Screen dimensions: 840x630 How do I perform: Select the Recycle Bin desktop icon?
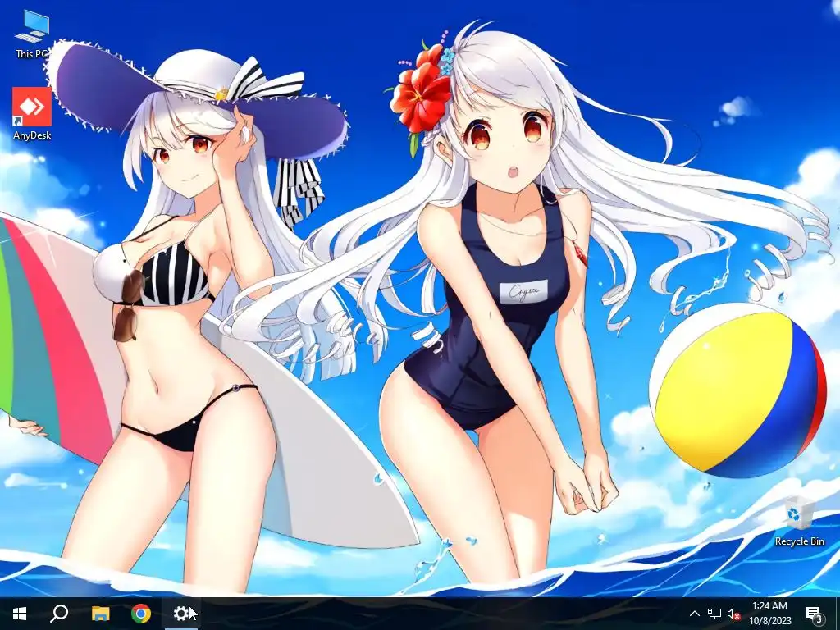(799, 521)
